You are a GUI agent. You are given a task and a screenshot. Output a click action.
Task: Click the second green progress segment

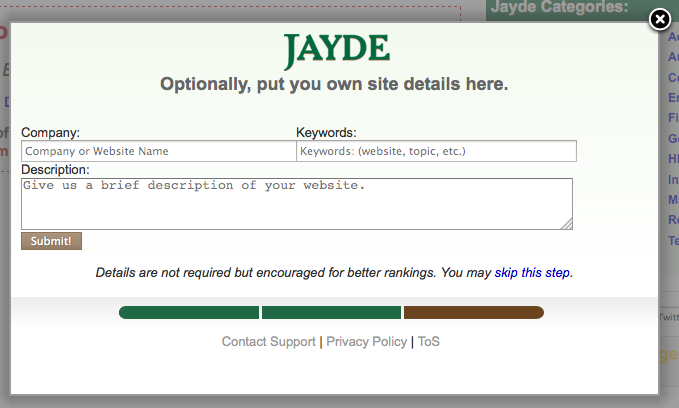[x=331, y=312]
